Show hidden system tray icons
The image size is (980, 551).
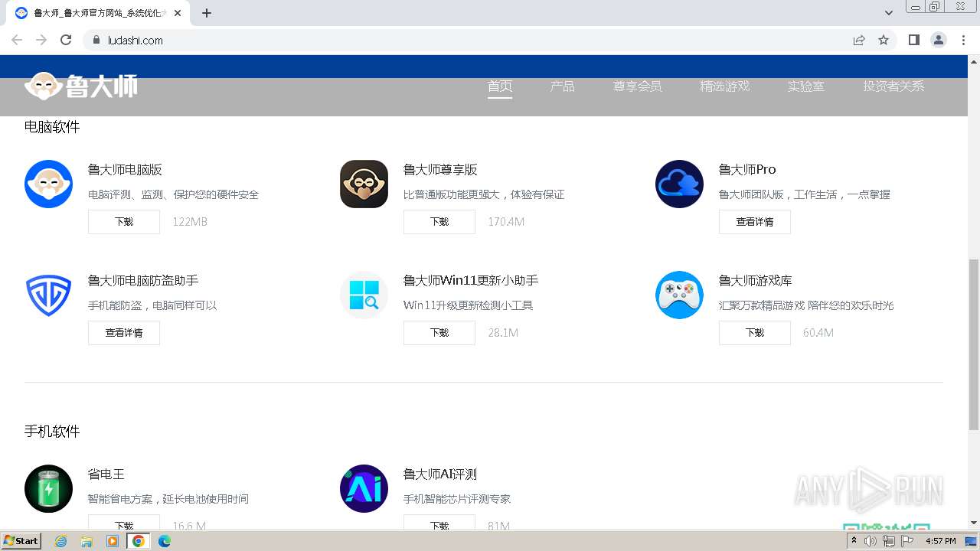[854, 541]
